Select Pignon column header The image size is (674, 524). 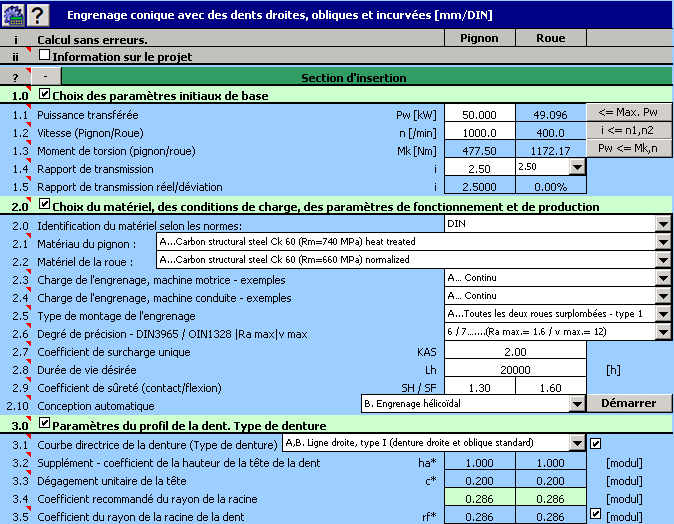480,38
